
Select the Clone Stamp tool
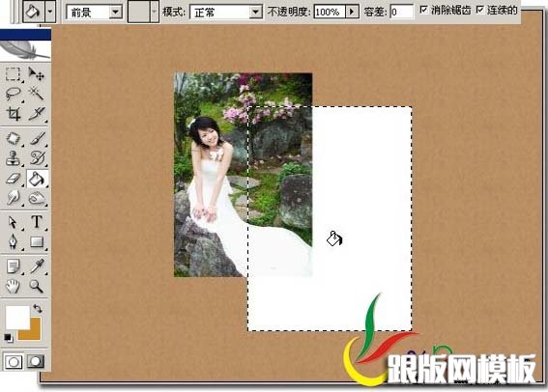(14, 157)
